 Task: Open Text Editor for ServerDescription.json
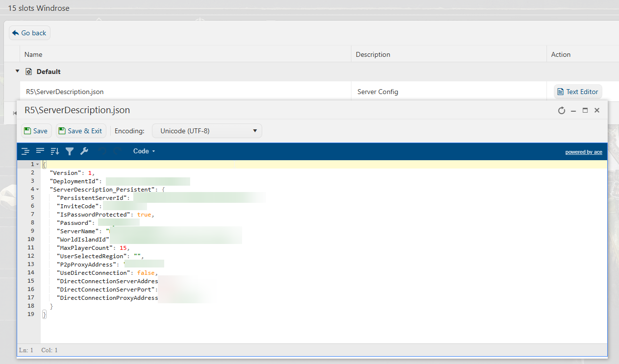(578, 92)
